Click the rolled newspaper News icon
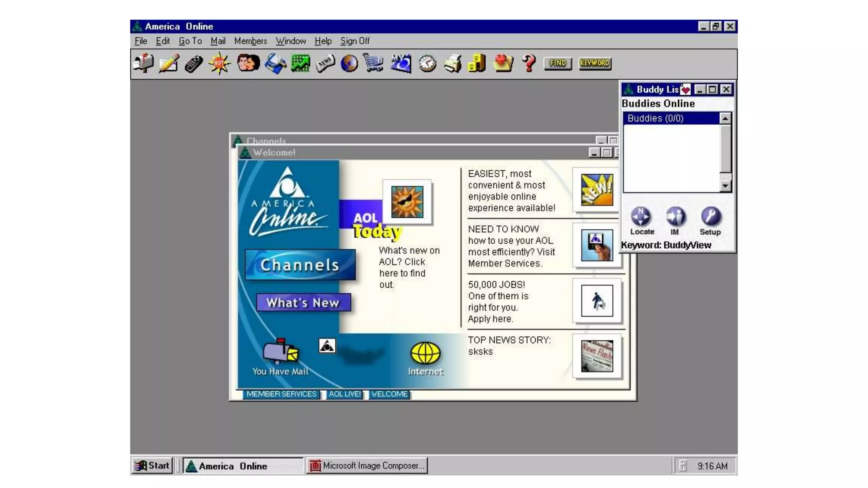The image size is (868, 488). pos(325,64)
